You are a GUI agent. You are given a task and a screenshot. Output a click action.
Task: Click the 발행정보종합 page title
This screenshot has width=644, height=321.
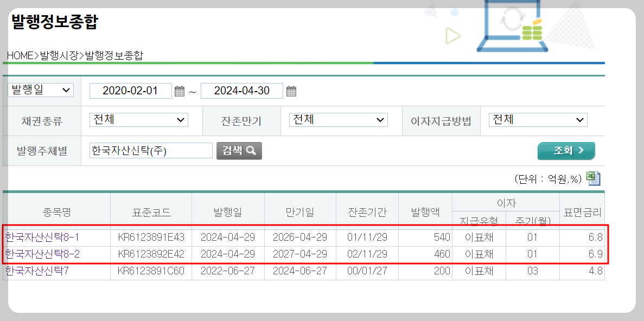pyautogui.click(x=54, y=21)
